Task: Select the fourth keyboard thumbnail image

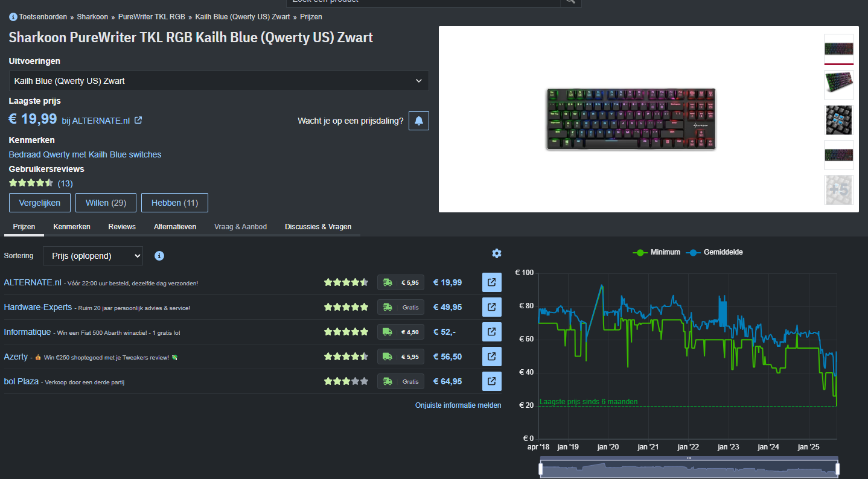Action: click(x=839, y=155)
